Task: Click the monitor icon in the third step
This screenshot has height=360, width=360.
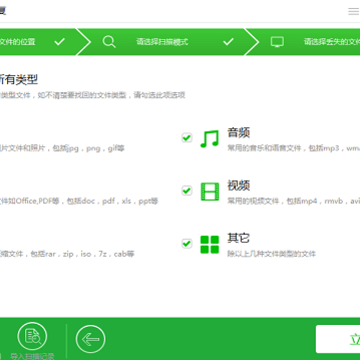Action: point(277,42)
